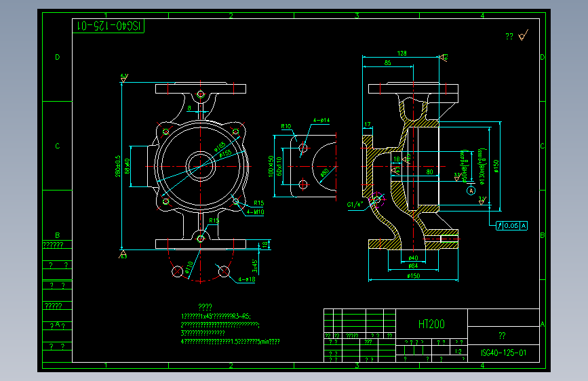The width and height of the screenshot is (588, 381).
Task: Select the 85 dimension text
Action: [387, 62]
